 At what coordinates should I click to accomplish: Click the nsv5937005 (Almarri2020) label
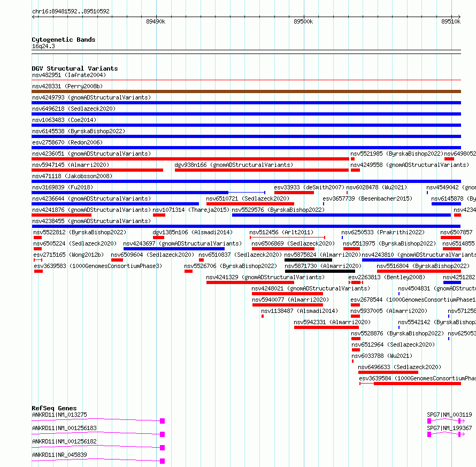click(389, 311)
